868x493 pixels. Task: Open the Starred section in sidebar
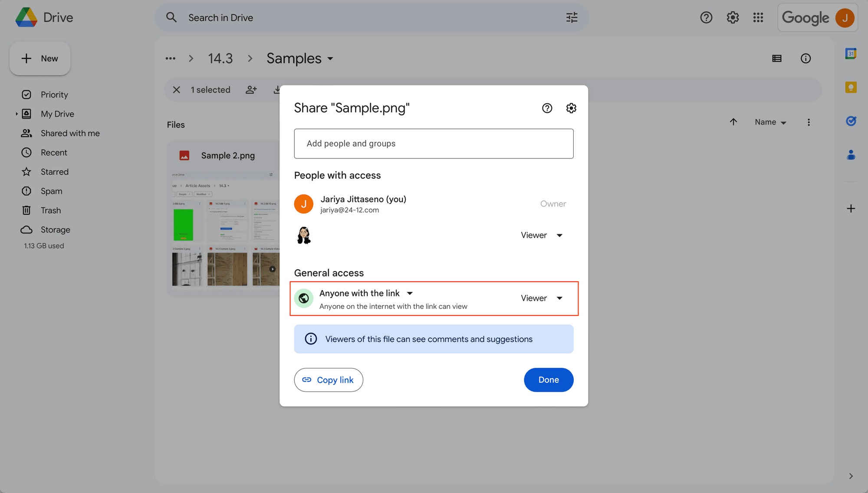(54, 172)
